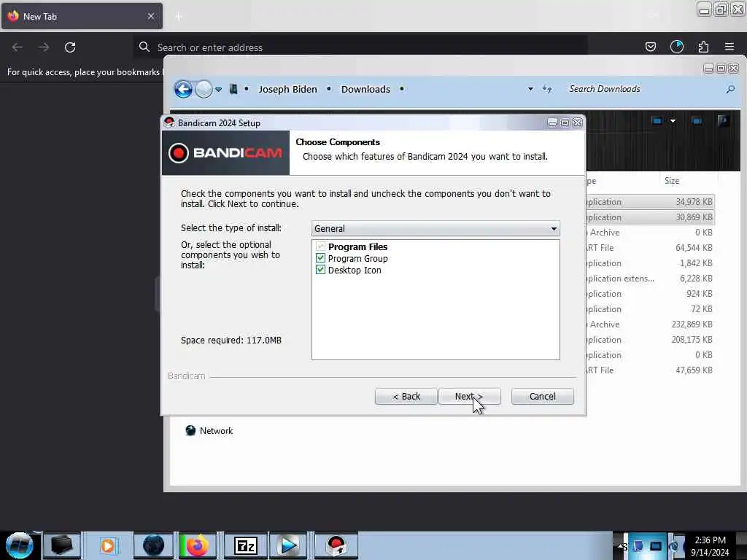
Task: Select the file sized 47,659 KB
Action: tap(650, 370)
